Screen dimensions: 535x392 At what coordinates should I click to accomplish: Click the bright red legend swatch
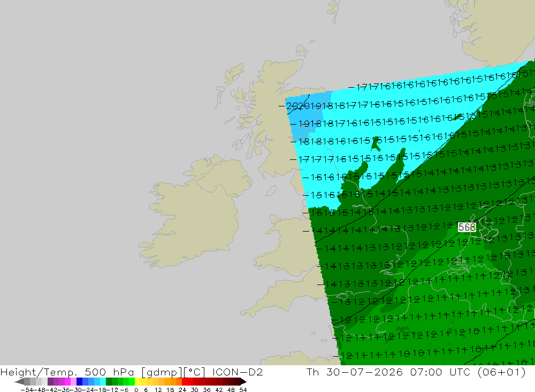click(x=185, y=381)
